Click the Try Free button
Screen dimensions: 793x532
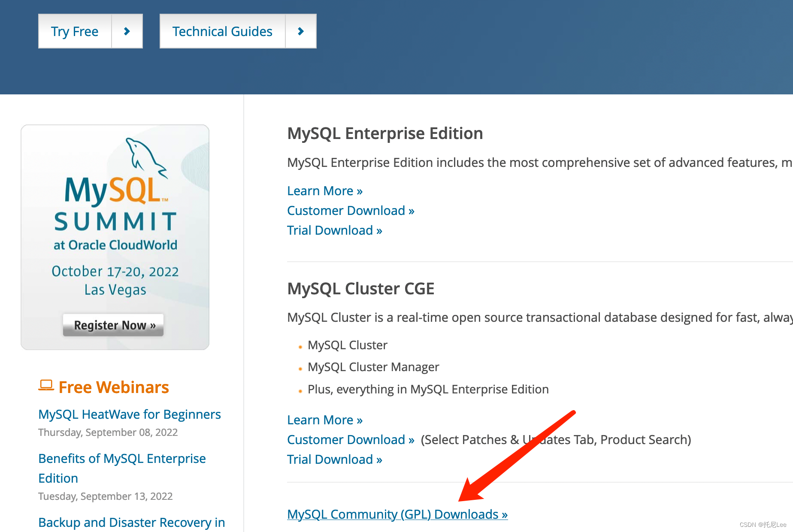pos(75,31)
